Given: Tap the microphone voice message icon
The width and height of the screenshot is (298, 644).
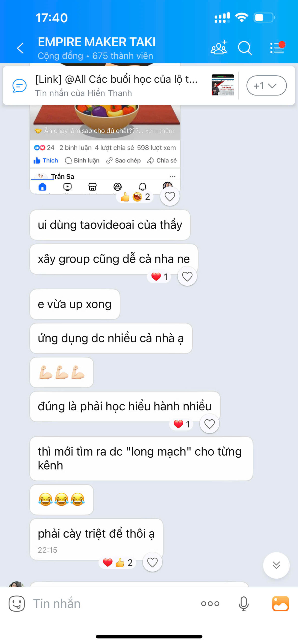Looking at the screenshot, I should click(x=243, y=603).
